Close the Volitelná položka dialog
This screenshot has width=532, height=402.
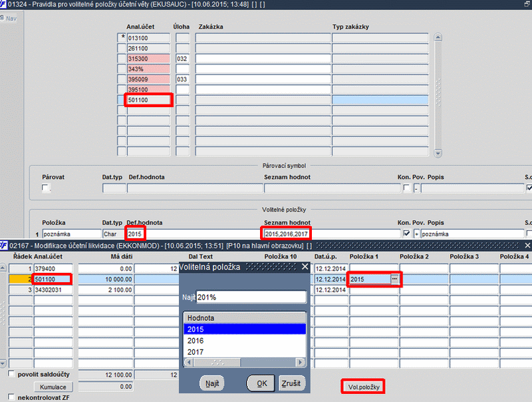[x=305, y=267]
